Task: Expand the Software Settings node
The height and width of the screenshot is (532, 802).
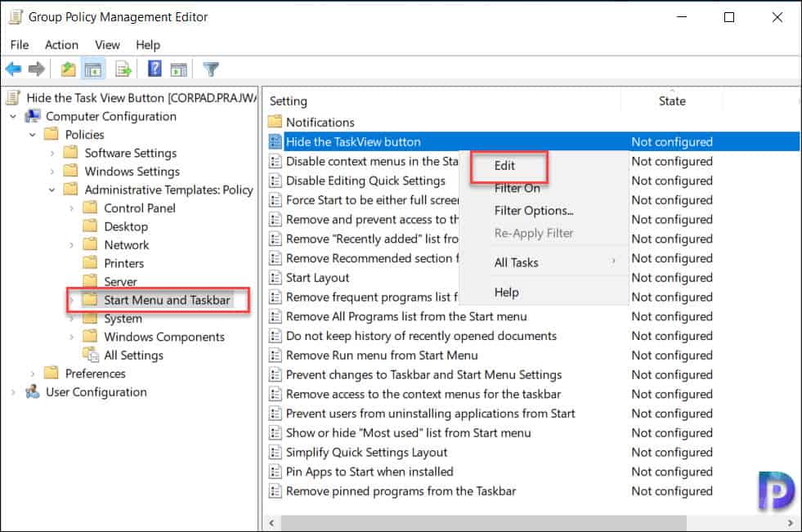Action: [x=52, y=154]
